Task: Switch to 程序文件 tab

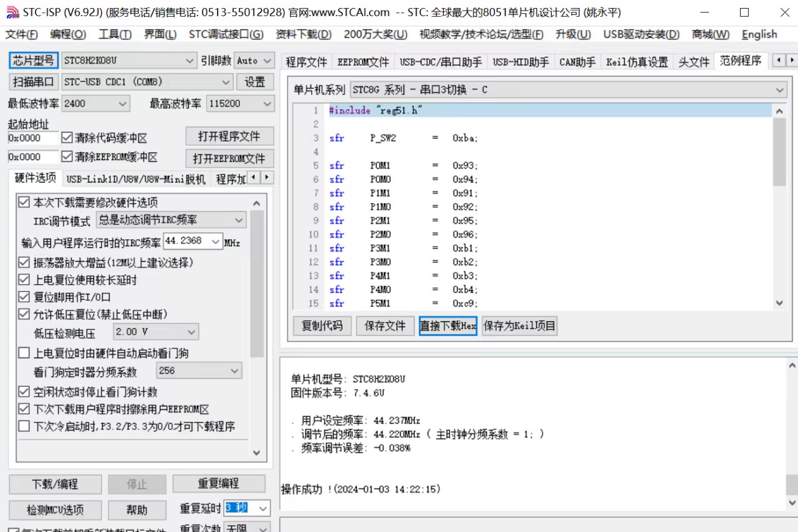Action: 307,62
